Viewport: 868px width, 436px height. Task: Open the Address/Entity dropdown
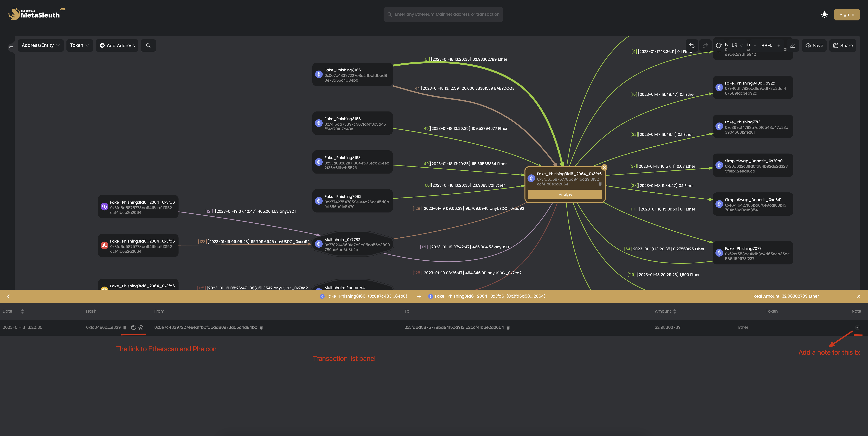point(41,46)
